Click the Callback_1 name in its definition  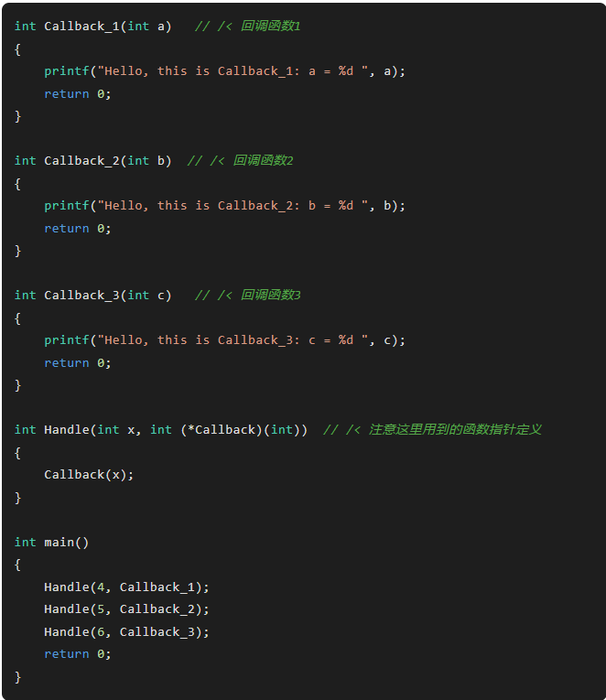(81, 26)
